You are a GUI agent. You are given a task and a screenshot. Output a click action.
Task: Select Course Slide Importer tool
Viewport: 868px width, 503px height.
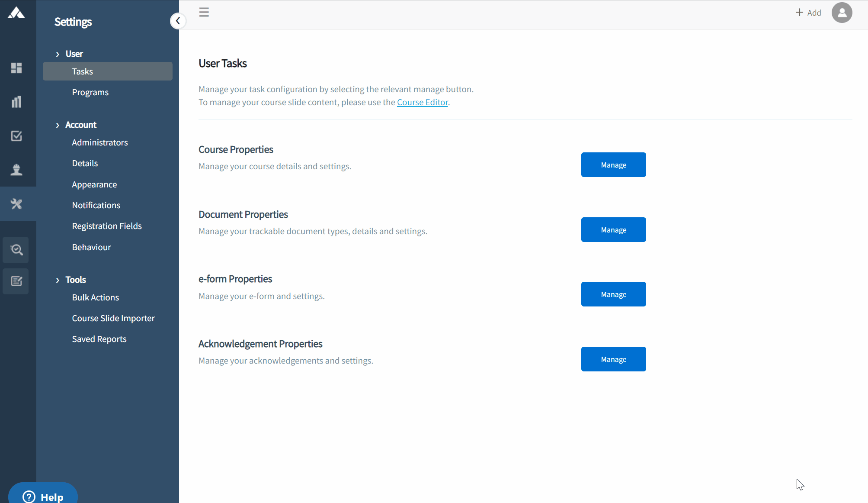(113, 318)
